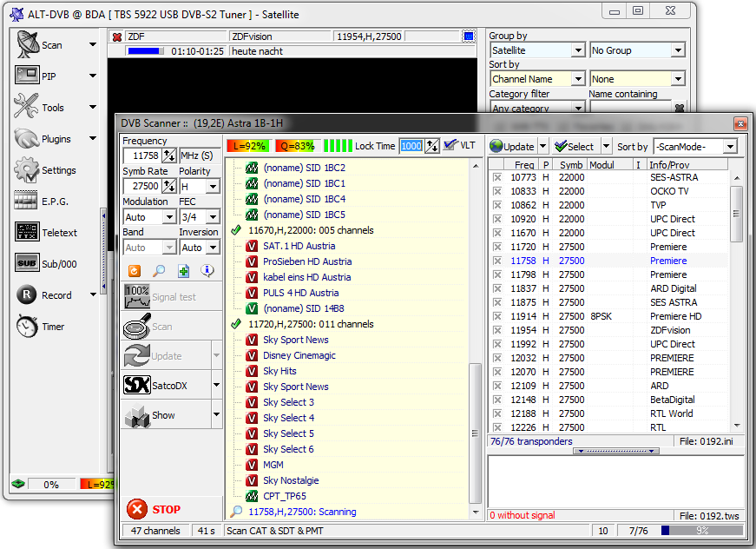
Task: Open the No Group dropdown
Action: 678,50
